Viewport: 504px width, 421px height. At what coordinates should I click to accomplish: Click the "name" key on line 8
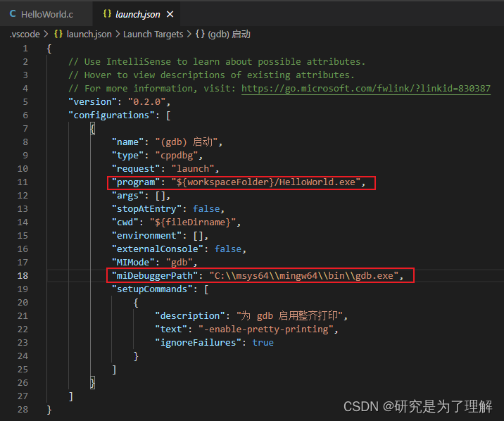tap(127, 142)
